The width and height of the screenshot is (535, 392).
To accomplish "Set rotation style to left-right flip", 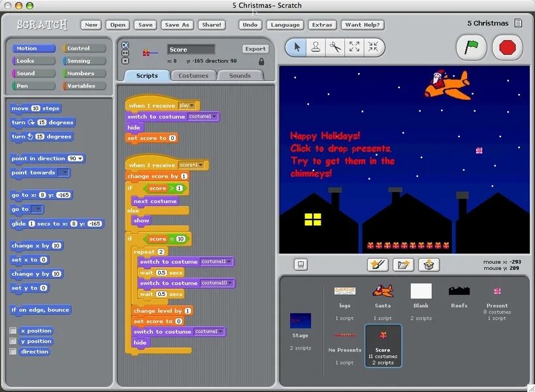I will click(x=125, y=53).
